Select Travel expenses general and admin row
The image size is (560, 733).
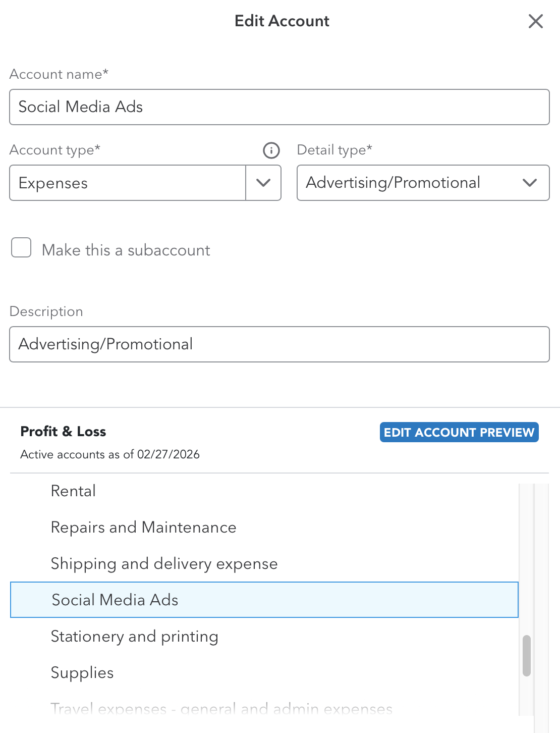point(221,709)
